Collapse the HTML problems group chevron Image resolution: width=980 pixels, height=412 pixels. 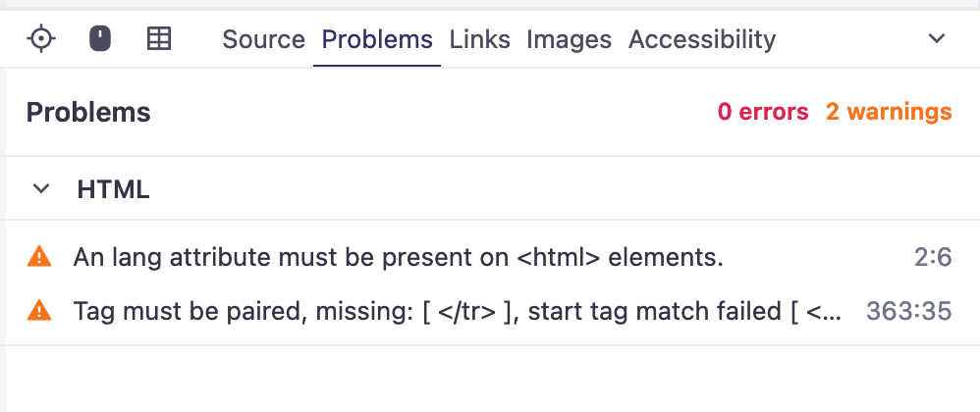click(x=41, y=189)
